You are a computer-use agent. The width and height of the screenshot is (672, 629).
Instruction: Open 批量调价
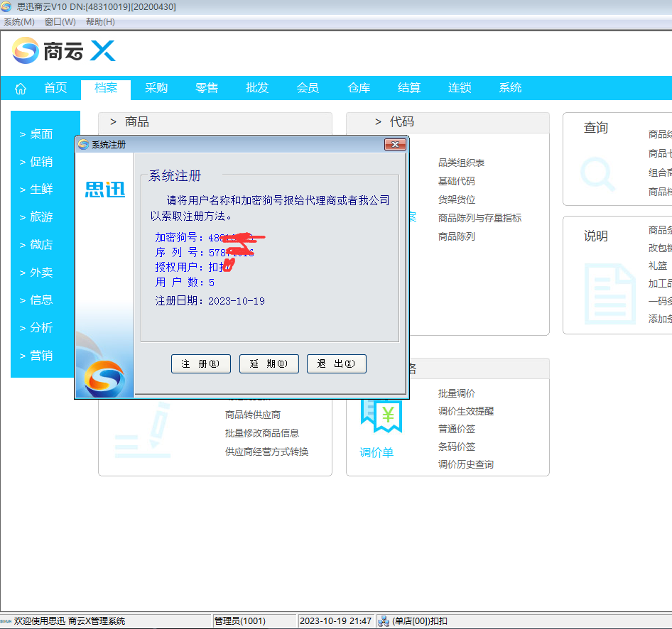click(457, 393)
